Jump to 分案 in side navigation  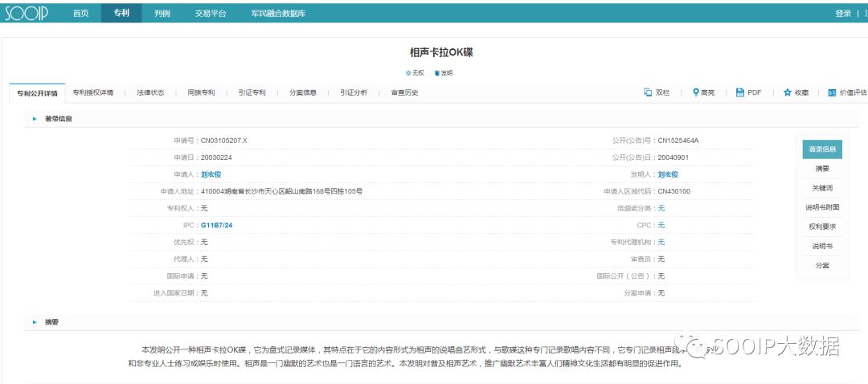tap(822, 266)
